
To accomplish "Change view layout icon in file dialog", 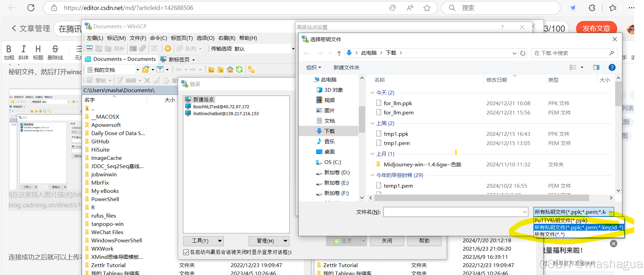I will pyautogui.click(x=573, y=67).
